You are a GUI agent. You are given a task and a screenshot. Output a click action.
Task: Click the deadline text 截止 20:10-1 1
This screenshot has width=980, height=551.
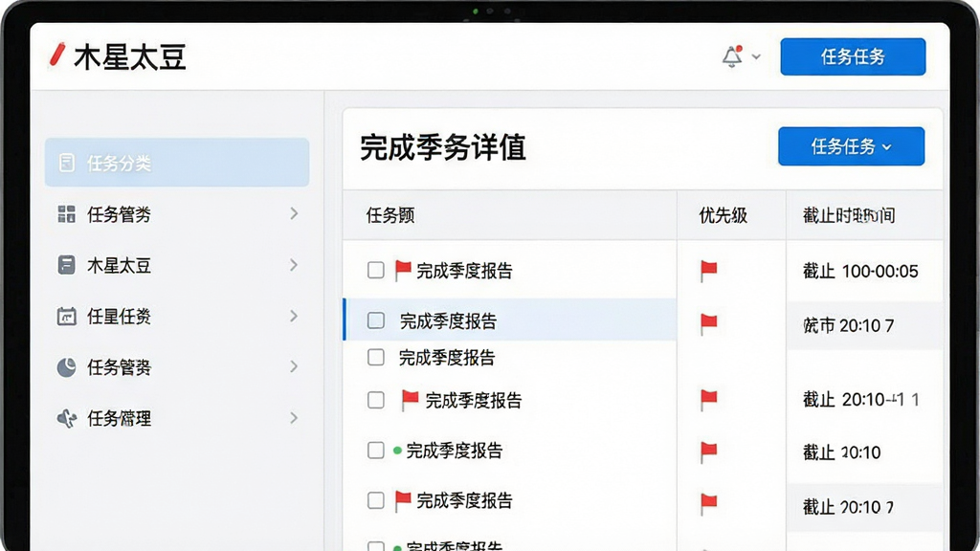pyautogui.click(x=860, y=399)
